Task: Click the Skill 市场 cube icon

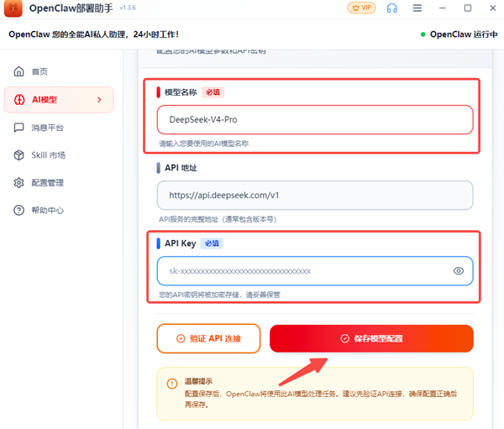Action: coord(19,155)
